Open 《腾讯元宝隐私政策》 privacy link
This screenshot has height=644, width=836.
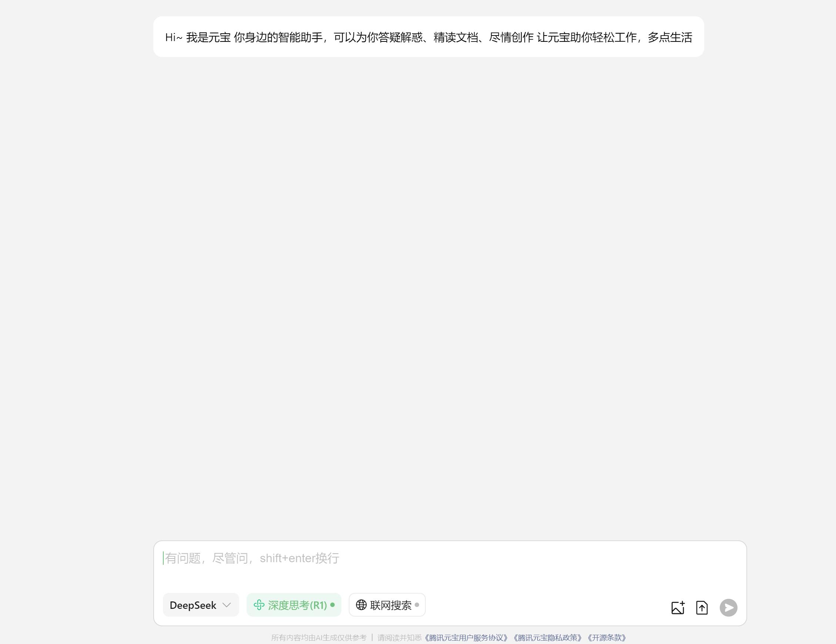(x=547, y=638)
